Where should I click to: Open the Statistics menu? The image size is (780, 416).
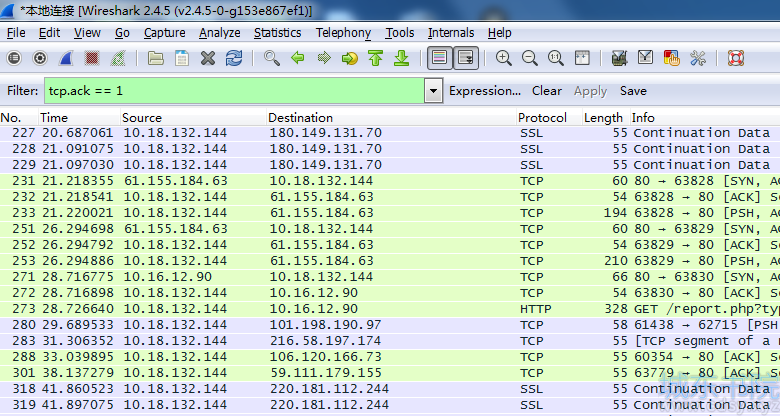[x=278, y=33]
